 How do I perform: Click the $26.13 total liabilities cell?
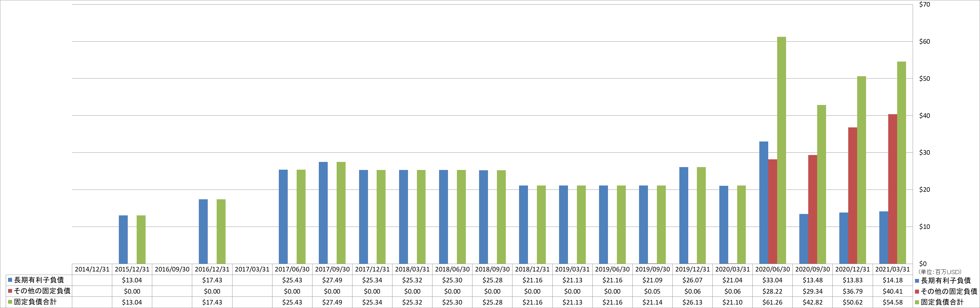point(692,302)
